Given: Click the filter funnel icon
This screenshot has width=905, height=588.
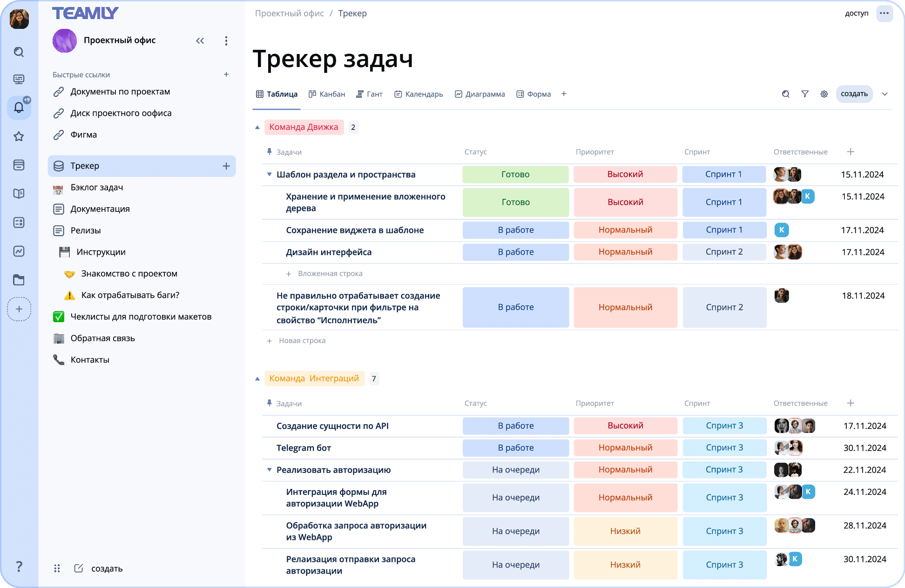Looking at the screenshot, I should [804, 94].
